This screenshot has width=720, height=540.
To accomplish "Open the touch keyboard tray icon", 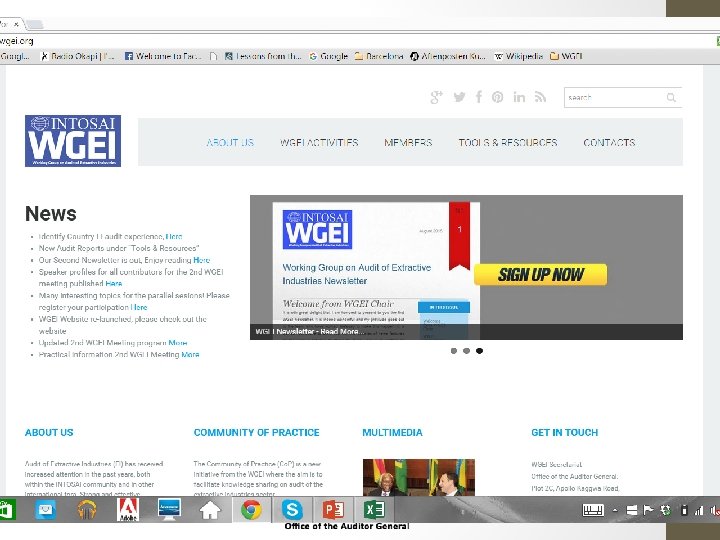I will click(593, 510).
